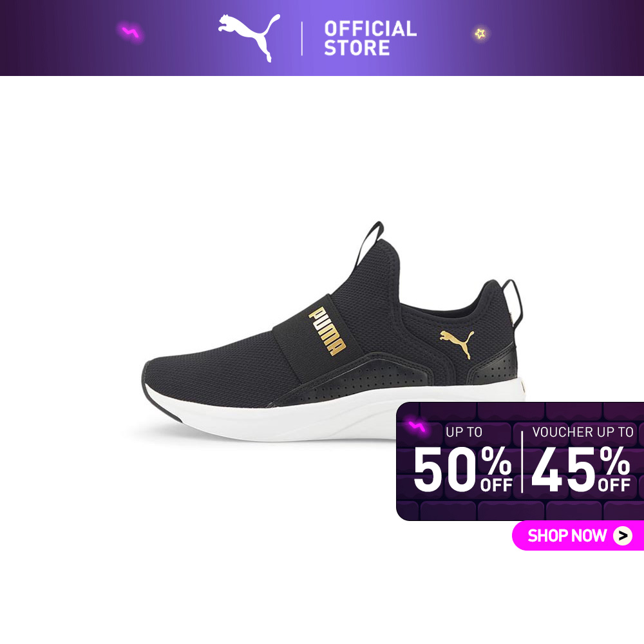Viewport: 644px width, 644px height.
Task: Click the vertical divider between the discount offers
Action: [522, 461]
